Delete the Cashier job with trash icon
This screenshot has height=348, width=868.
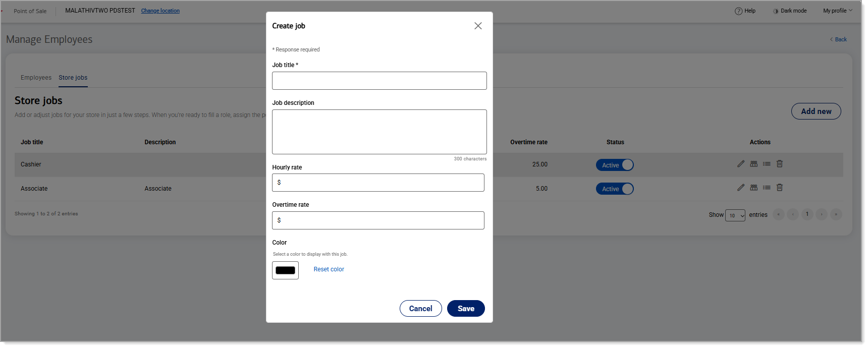click(x=780, y=164)
